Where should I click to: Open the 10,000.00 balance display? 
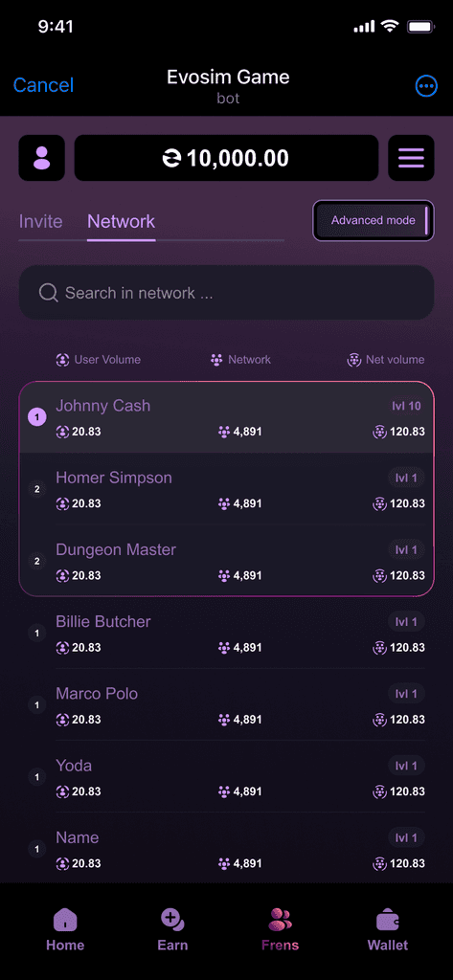click(x=226, y=158)
